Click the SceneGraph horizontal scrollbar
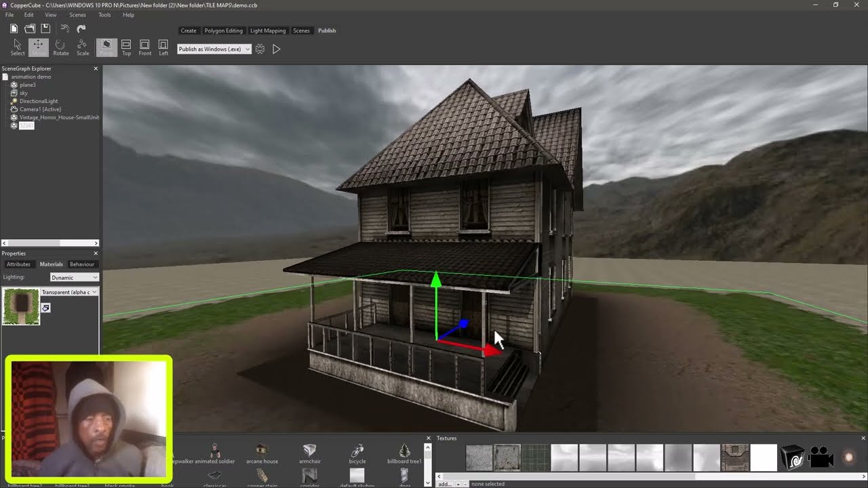This screenshot has width=868, height=488. click(50, 243)
